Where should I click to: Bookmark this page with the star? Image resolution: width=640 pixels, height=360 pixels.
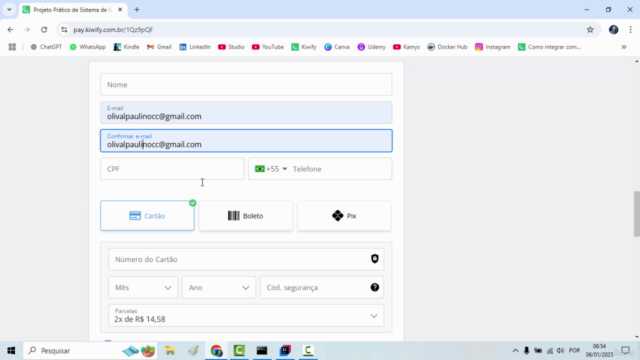[x=590, y=29]
